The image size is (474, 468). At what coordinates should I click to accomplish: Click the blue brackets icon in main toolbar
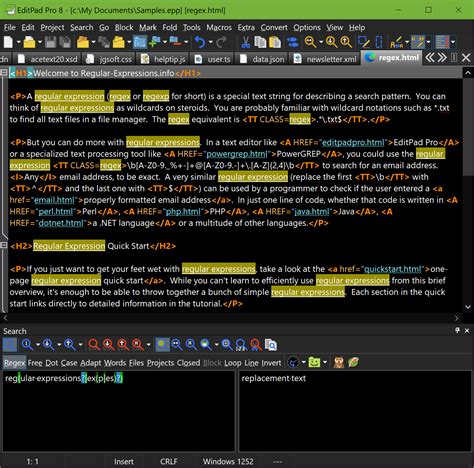coord(379,42)
